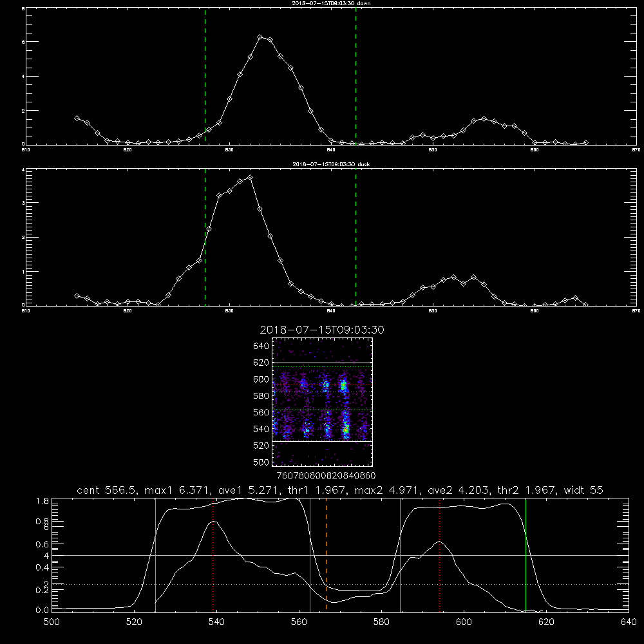Click the orange dashed center line in the bottom plot
The image size is (644, 644).
point(326,554)
